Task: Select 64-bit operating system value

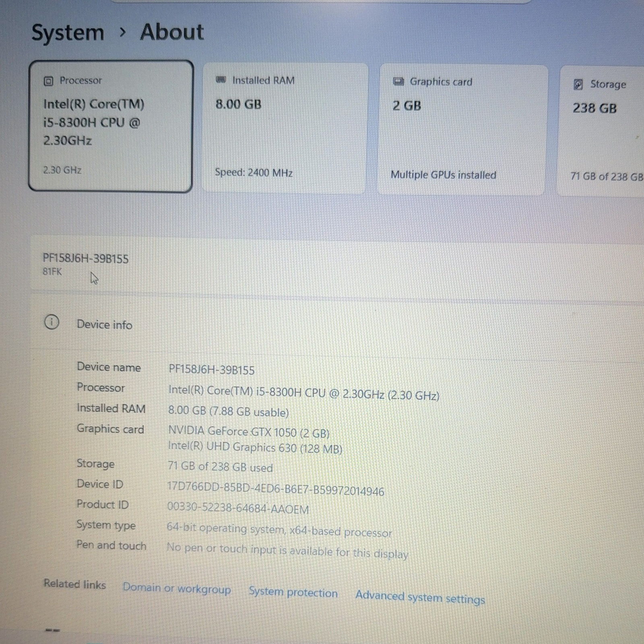Action: [x=279, y=530]
